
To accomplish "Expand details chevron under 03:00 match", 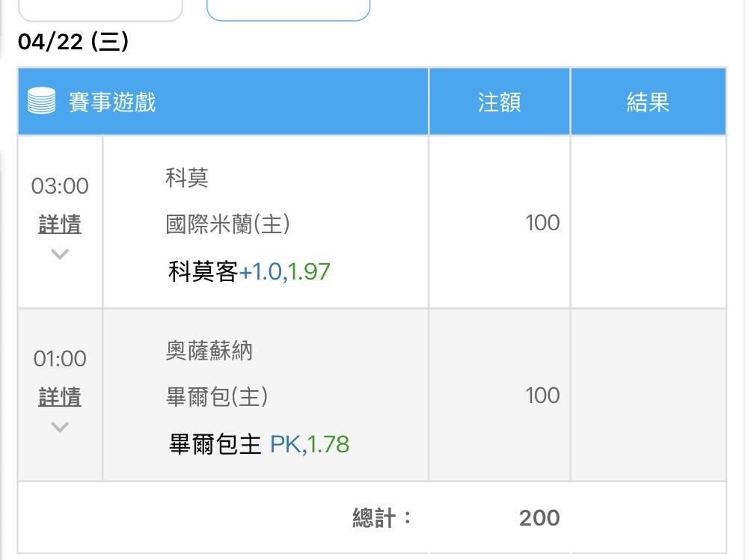I will (x=60, y=254).
